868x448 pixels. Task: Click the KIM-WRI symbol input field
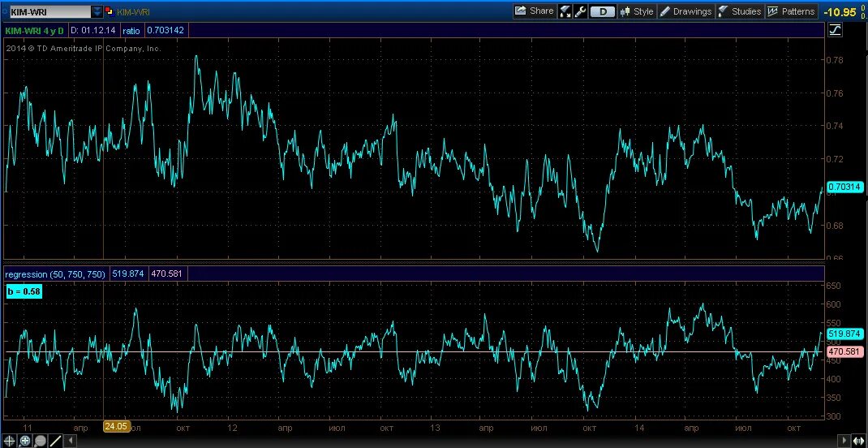click(x=49, y=11)
